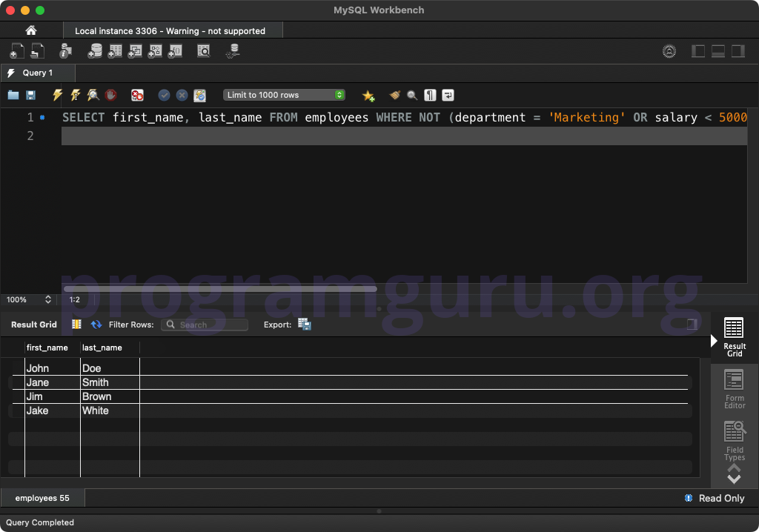Commit the transaction checkmark icon
Viewport: 759px width, 532px height.
click(164, 95)
